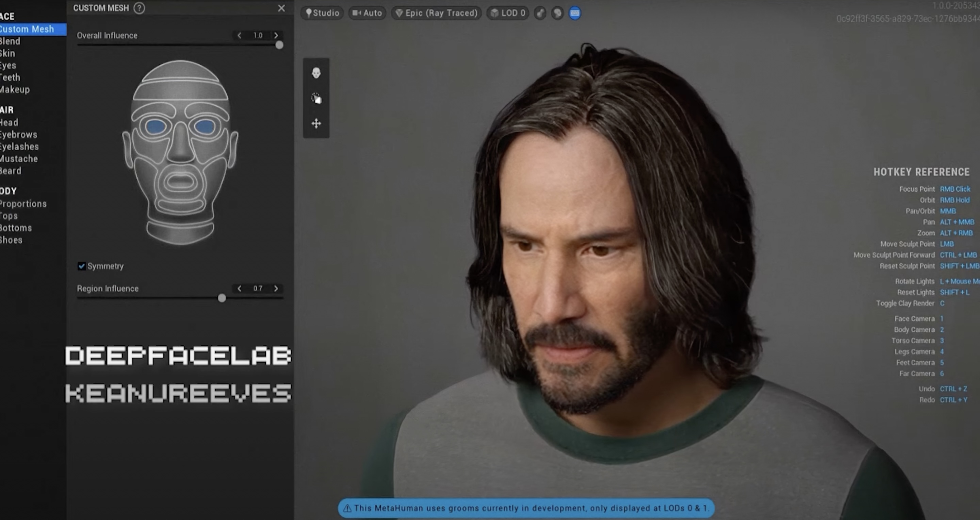
Task: Select the Move tool crosshair arrows icon
Action: click(316, 123)
